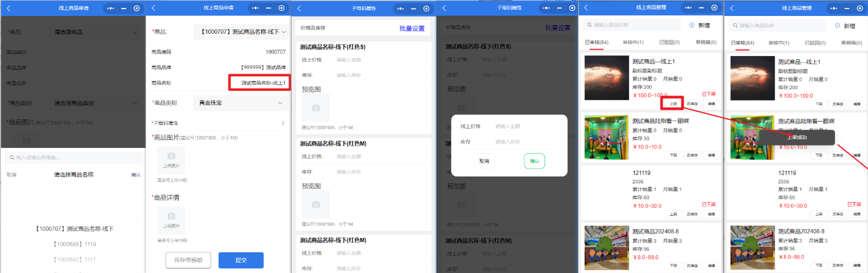Click the 输入店铺名称搜索 search field
This screenshot has height=273, width=868.
point(73,158)
